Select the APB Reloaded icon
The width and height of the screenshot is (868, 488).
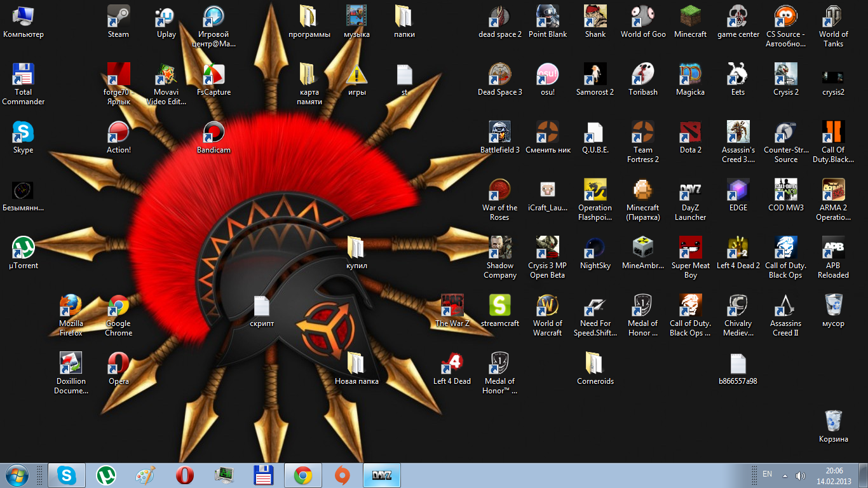[834, 258]
